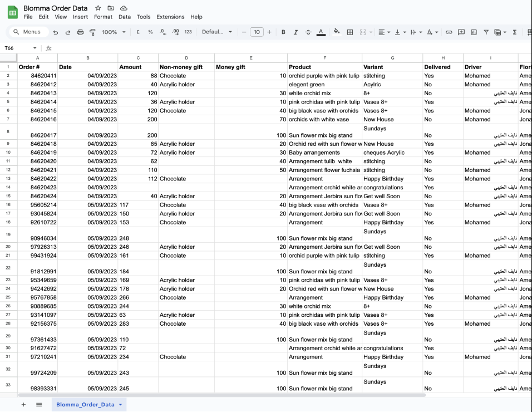Toggle italic formatting

pos(295,32)
